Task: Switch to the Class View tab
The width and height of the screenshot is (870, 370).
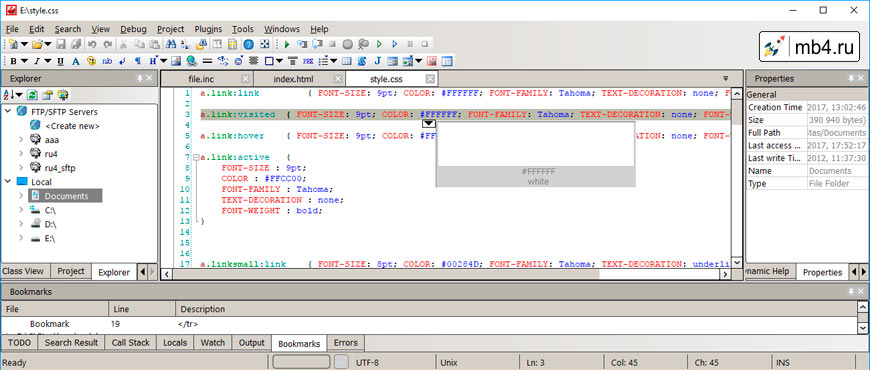Action: (23, 271)
